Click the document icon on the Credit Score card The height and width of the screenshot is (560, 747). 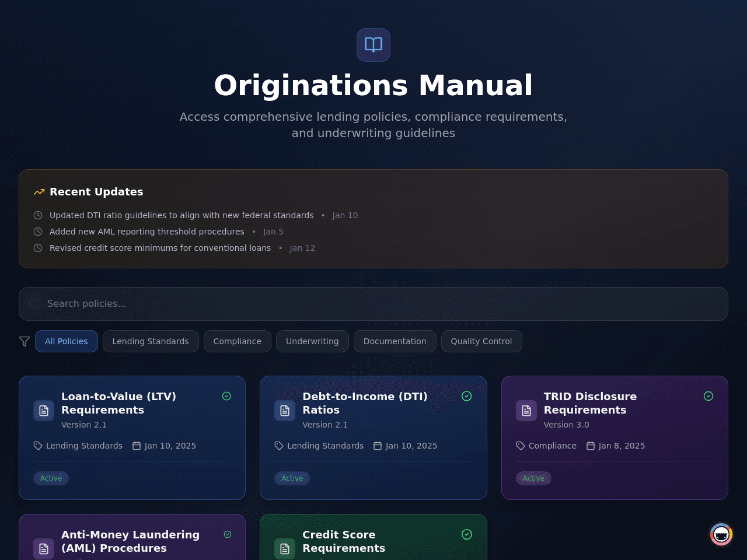click(285, 549)
